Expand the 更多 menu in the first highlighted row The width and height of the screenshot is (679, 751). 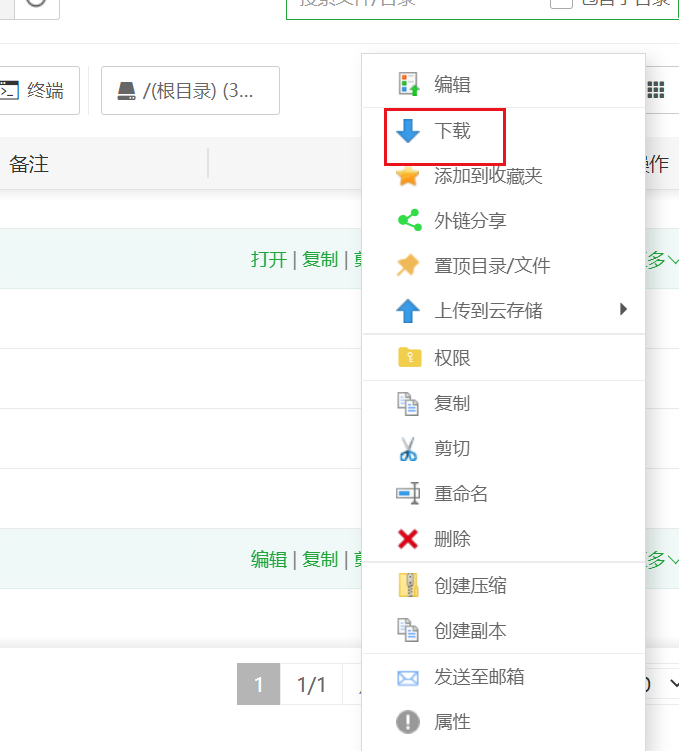pyautogui.click(x=663, y=260)
